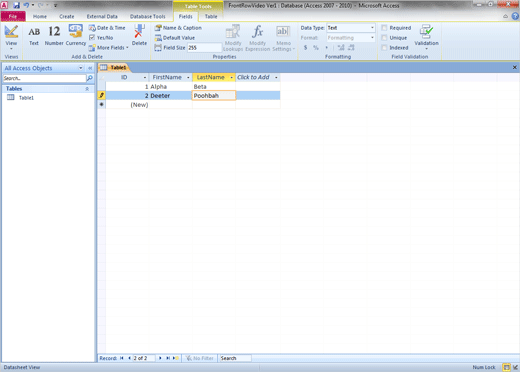Collapse the Tables group
This screenshot has width=520, height=372.
(87, 89)
